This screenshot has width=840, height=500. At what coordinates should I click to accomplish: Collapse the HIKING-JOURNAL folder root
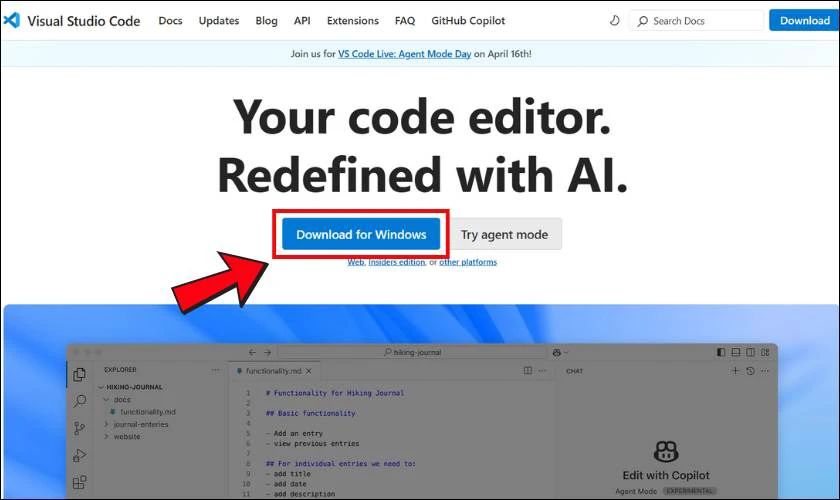coord(101,387)
